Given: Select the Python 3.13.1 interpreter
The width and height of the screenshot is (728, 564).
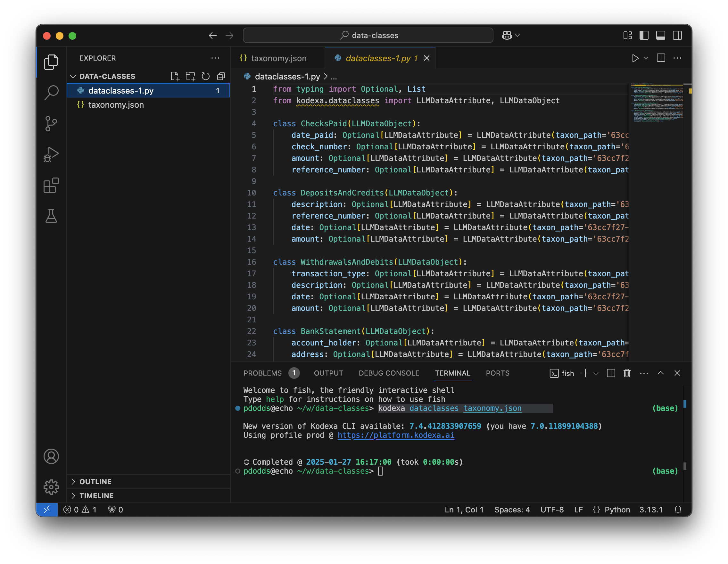Looking at the screenshot, I should click(651, 509).
